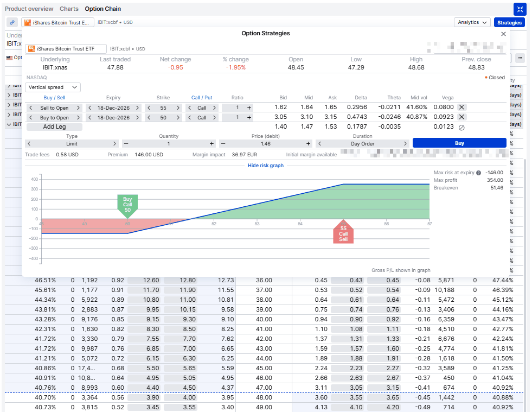The width and height of the screenshot is (532, 412).
Task: Click Hide risk graph link
Action: click(266, 166)
